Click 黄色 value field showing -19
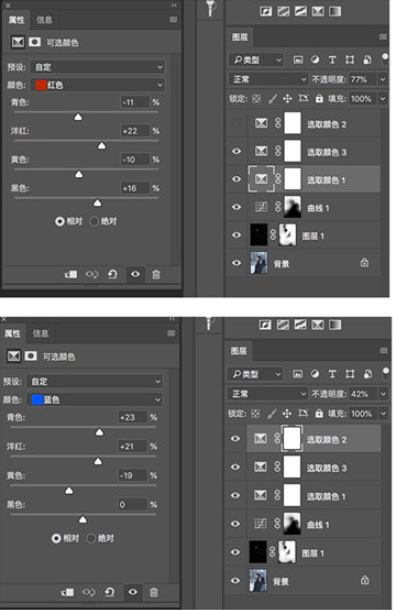The height and width of the screenshot is (610, 393). tap(133, 475)
